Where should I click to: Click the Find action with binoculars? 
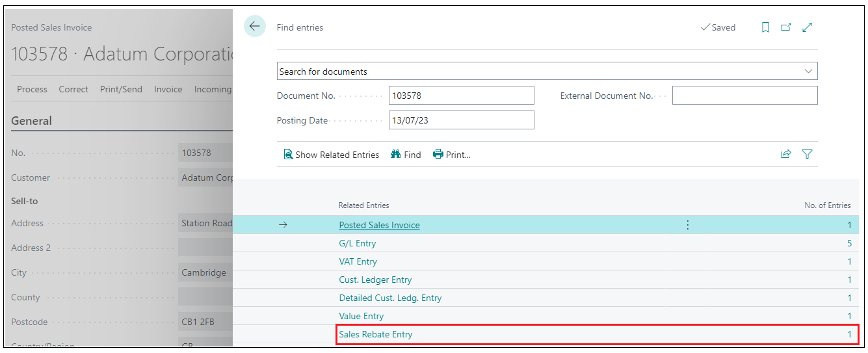point(406,155)
